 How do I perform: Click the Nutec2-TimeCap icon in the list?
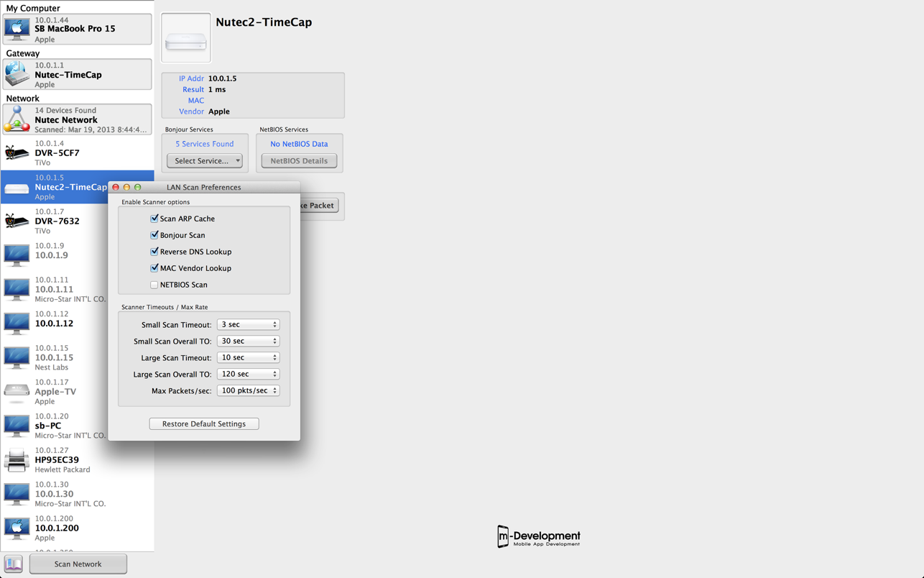pyautogui.click(x=17, y=188)
